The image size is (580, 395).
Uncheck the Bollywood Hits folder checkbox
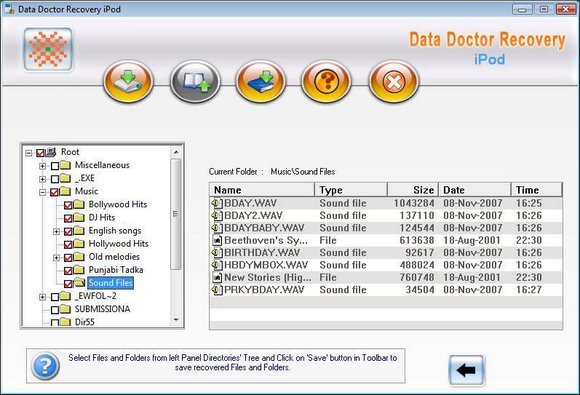[x=68, y=205]
